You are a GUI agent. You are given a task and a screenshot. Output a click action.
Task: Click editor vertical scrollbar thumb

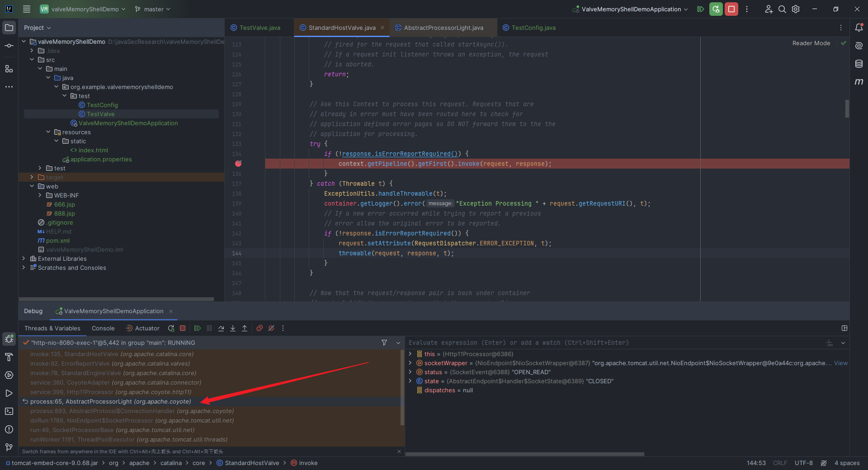[x=847, y=108]
